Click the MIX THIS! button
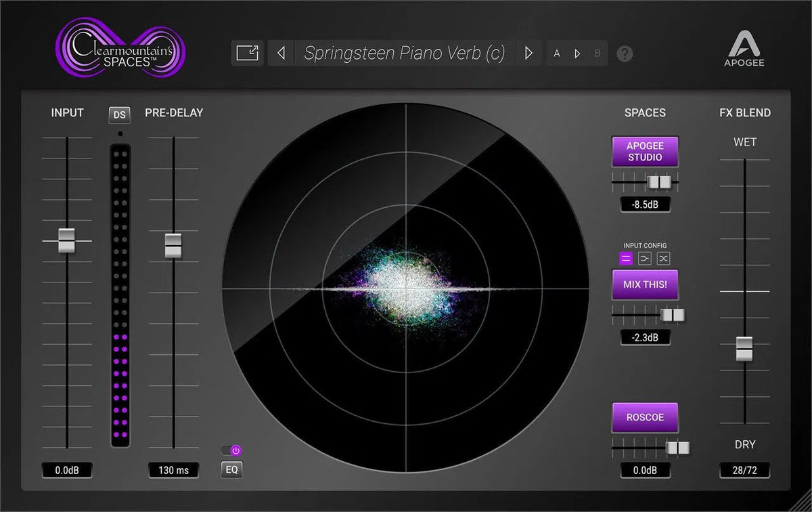The width and height of the screenshot is (812, 512). 644,284
